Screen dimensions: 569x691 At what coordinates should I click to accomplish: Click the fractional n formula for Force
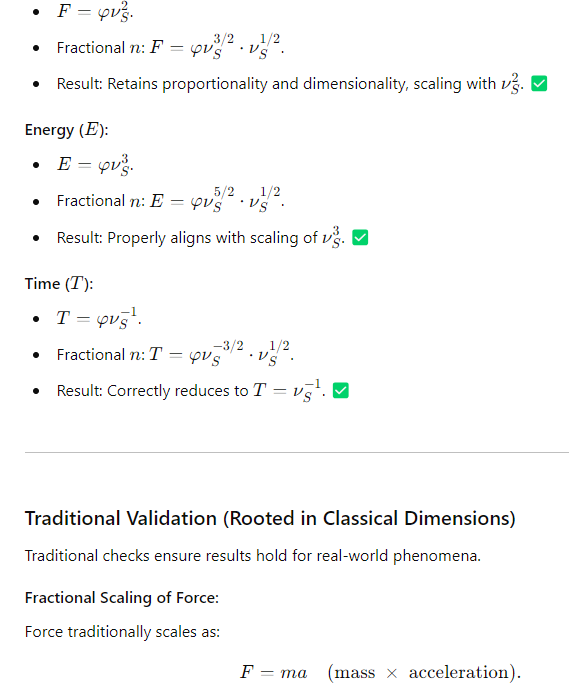217,47
